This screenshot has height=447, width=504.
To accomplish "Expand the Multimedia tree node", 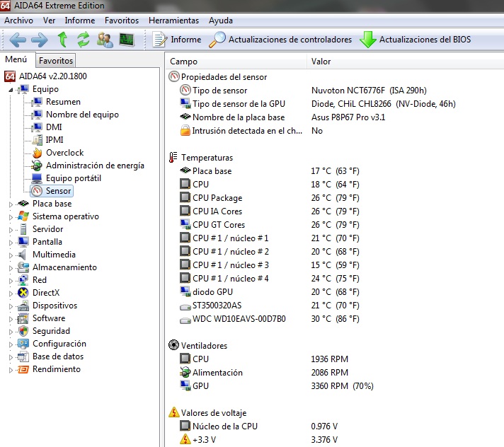I will 11,255.
